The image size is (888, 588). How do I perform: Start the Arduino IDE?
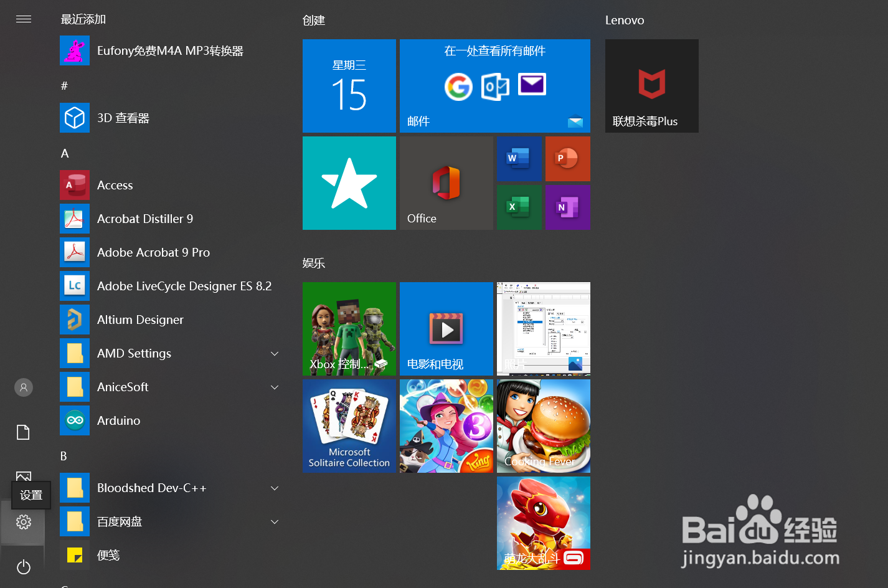[x=118, y=420]
